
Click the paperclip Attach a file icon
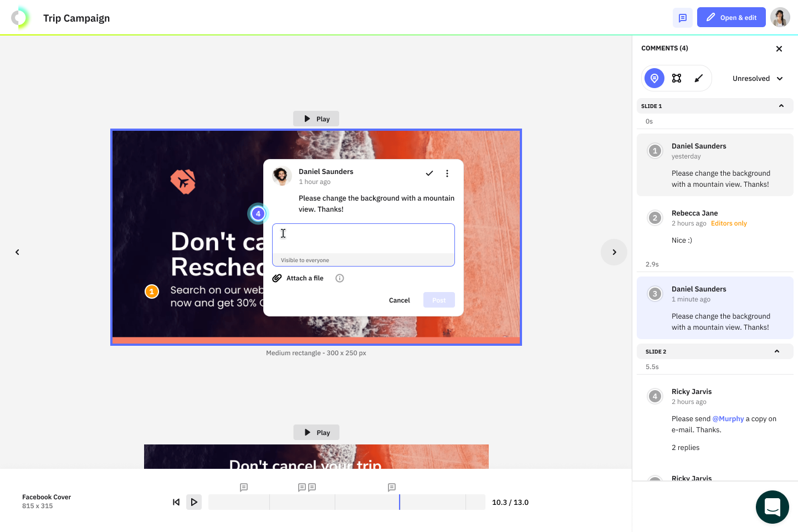coord(277,278)
